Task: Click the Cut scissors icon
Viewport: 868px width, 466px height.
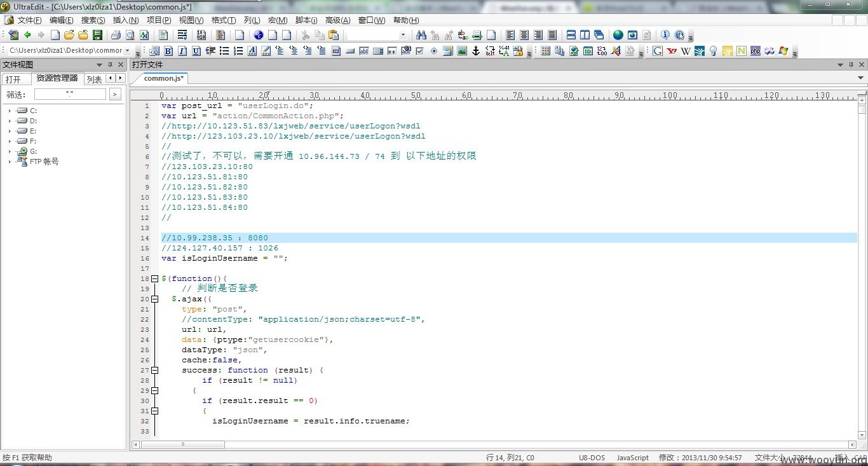Action: point(306,35)
